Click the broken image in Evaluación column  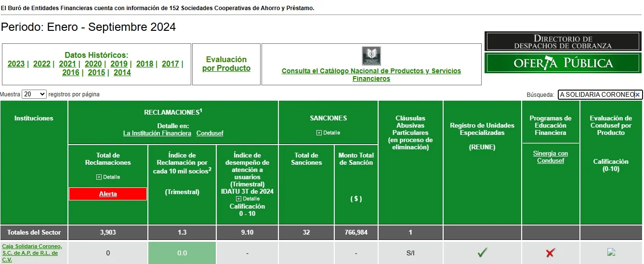coord(611,252)
